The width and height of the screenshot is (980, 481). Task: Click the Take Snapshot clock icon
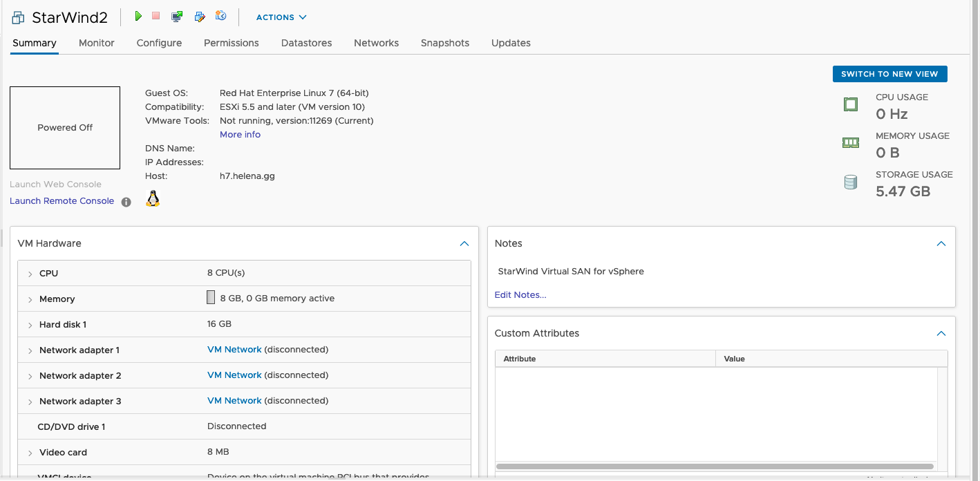(221, 16)
